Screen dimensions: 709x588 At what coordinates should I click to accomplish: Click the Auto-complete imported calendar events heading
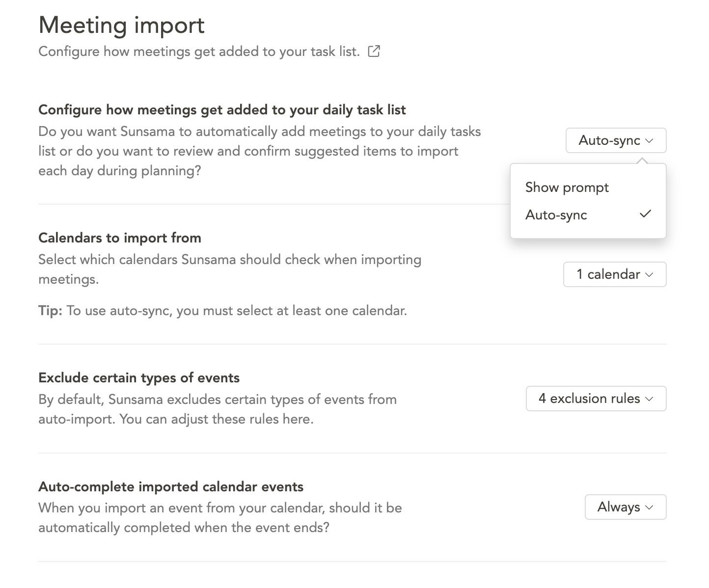[171, 486]
